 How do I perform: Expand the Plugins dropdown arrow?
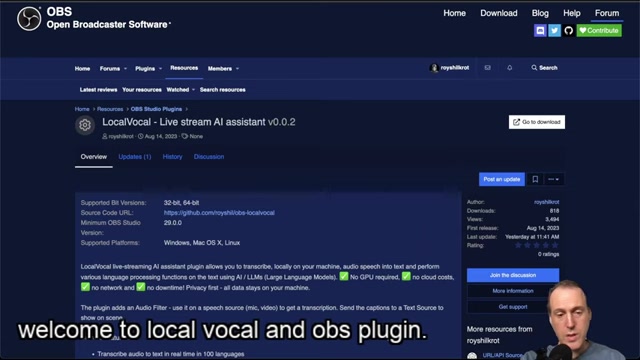[x=160, y=69]
